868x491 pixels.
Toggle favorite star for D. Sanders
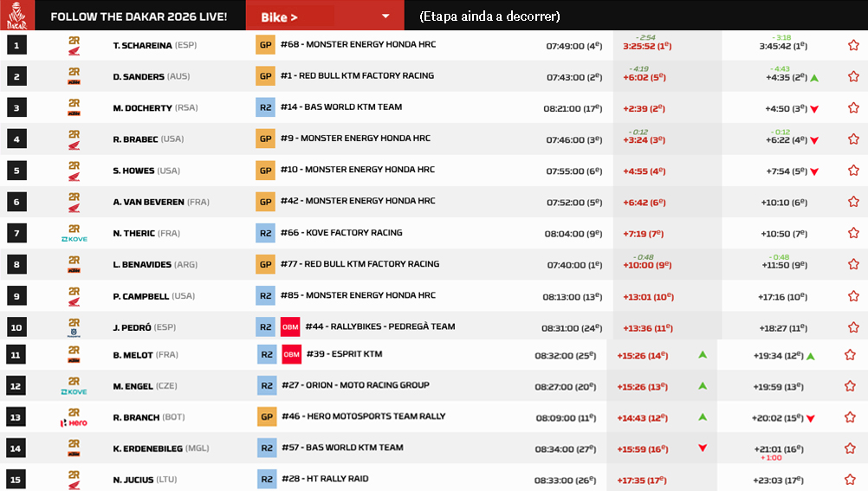coord(852,76)
